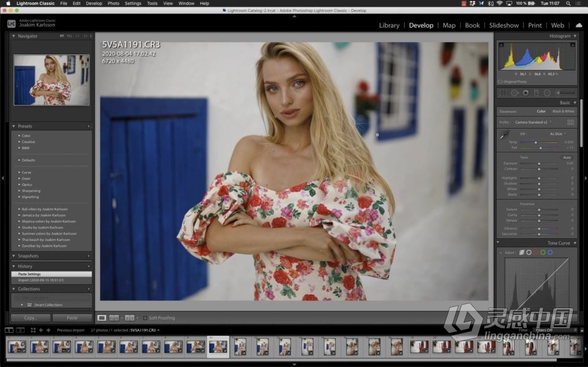Switch to the Slideshow module

click(504, 25)
